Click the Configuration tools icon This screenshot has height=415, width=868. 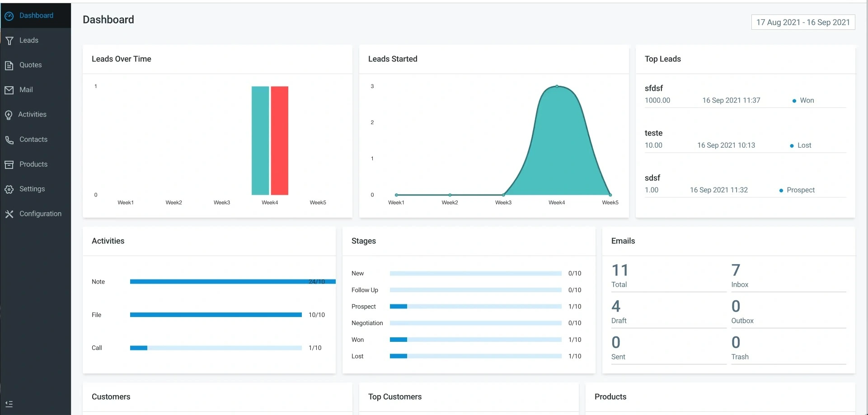tap(9, 214)
